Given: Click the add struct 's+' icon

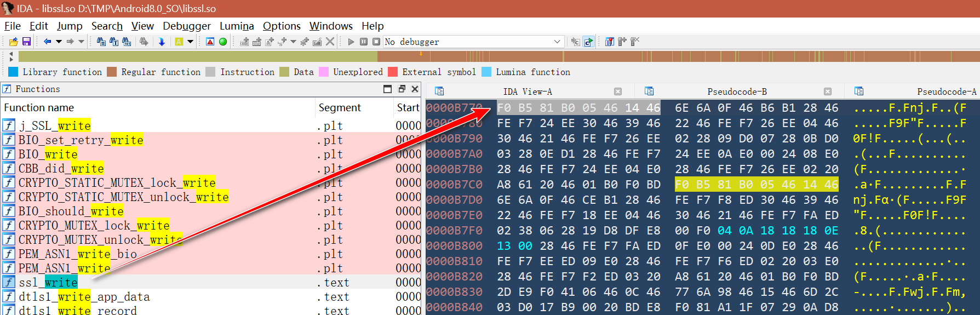Looking at the screenshot, I should tap(283, 42).
